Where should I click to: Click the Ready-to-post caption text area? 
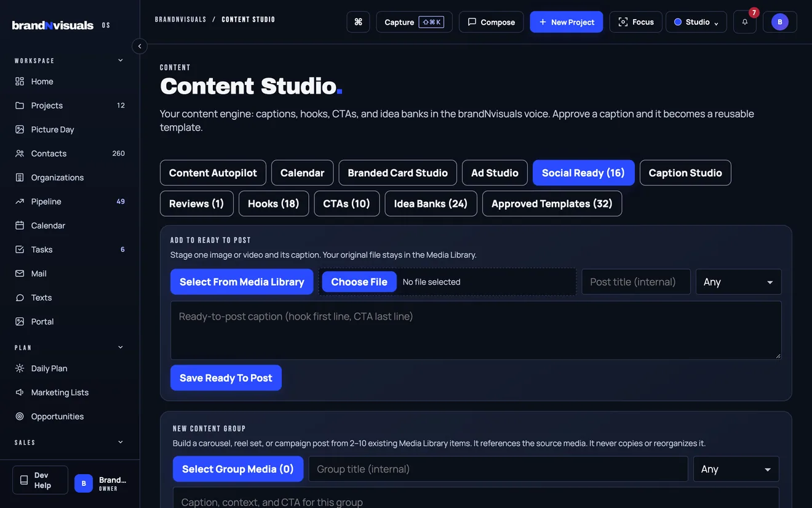[476, 330]
